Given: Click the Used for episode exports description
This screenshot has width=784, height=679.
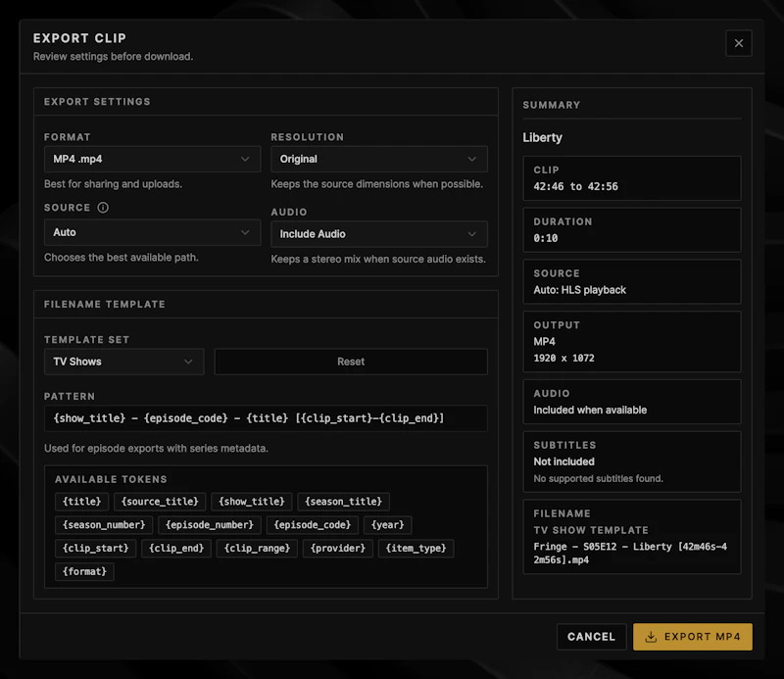Looking at the screenshot, I should click(156, 449).
